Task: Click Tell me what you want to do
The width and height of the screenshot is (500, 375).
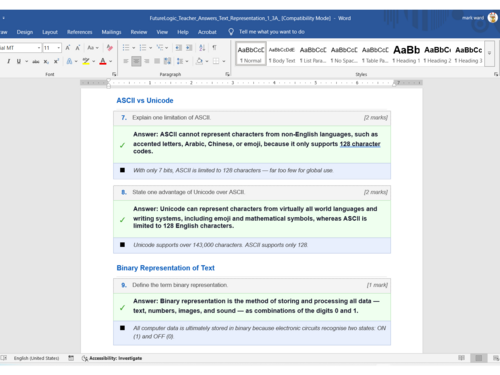Action: (272, 32)
